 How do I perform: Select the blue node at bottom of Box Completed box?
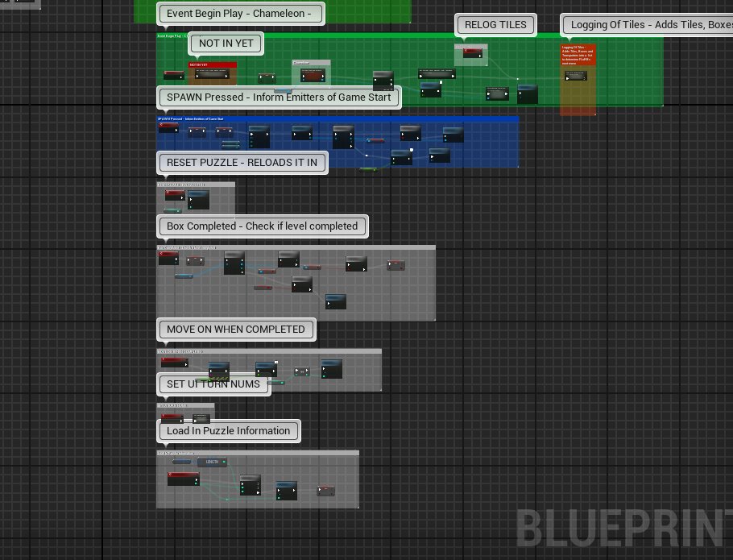coord(336,301)
